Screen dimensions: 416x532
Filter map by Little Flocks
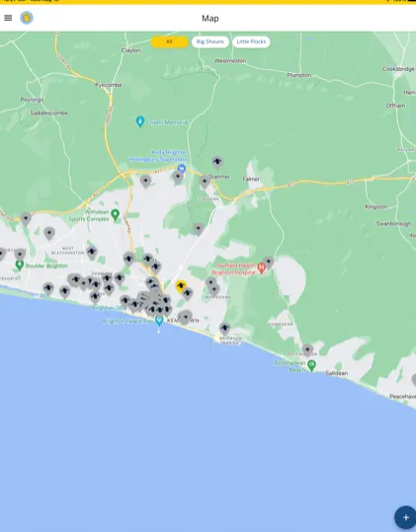click(251, 41)
